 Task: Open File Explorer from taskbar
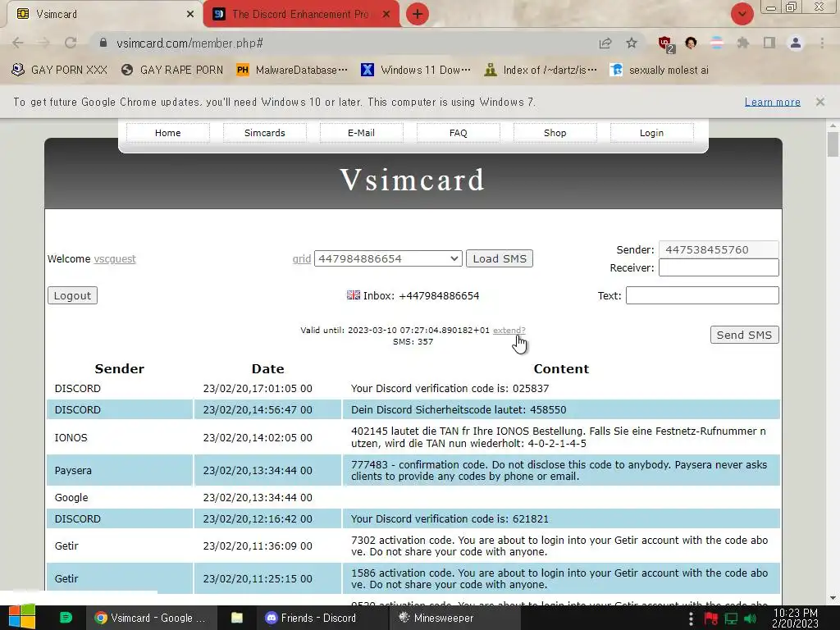[x=237, y=618]
